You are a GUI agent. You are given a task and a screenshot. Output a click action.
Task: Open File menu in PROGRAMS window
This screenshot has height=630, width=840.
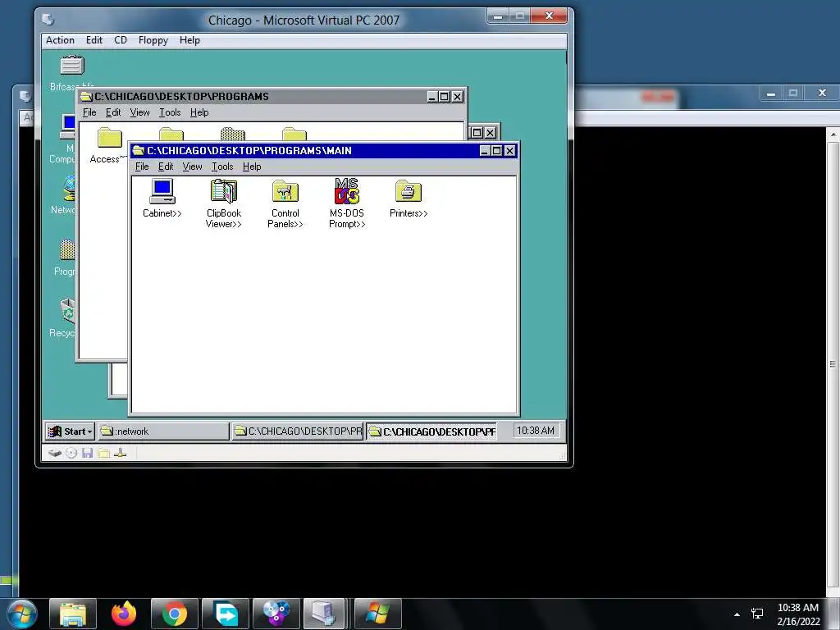89,112
